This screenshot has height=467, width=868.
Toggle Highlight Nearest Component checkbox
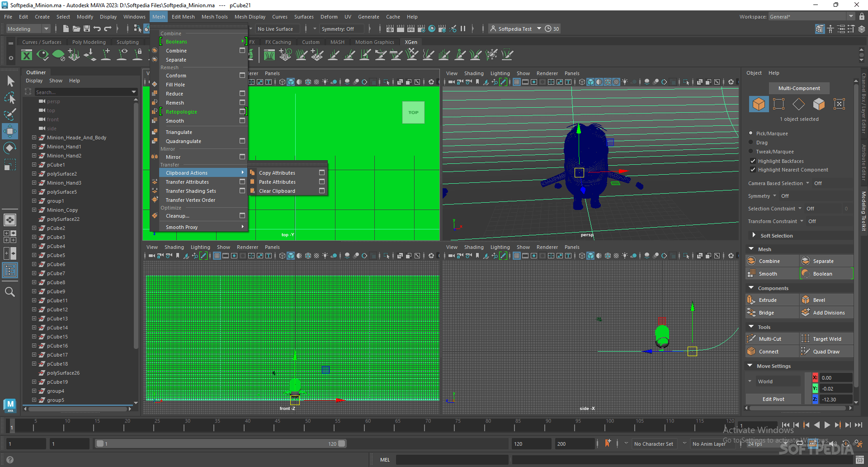753,170
